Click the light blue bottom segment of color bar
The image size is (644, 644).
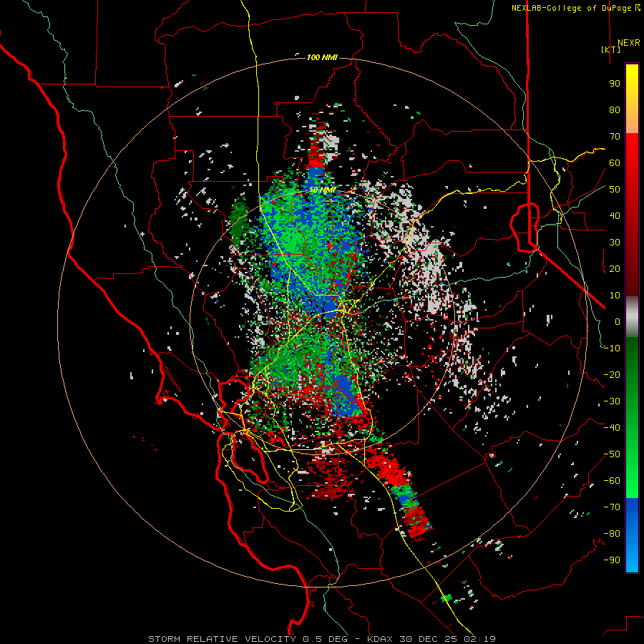coord(632,557)
